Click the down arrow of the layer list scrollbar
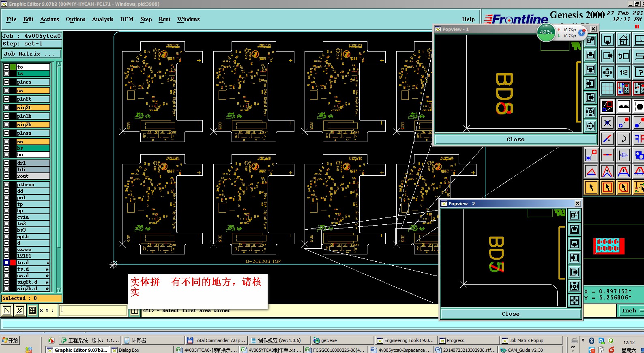Image resolution: width=644 pixels, height=353 pixels. click(59, 290)
